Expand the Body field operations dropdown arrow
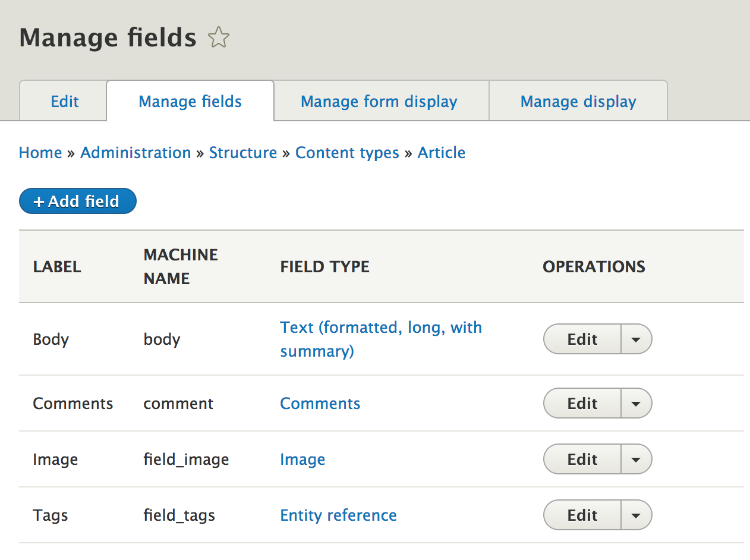Image resolution: width=750 pixels, height=560 pixels. 636,339
